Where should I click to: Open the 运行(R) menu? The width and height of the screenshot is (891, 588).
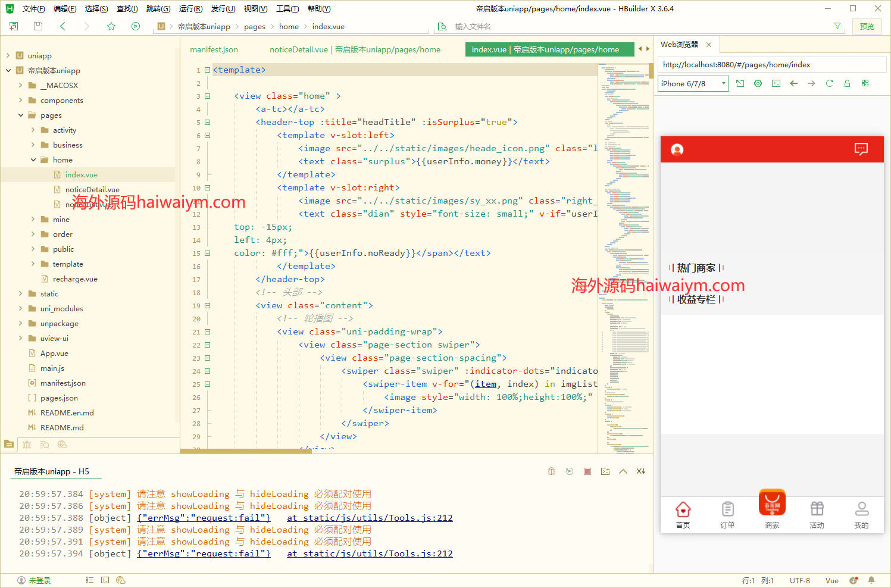point(190,9)
